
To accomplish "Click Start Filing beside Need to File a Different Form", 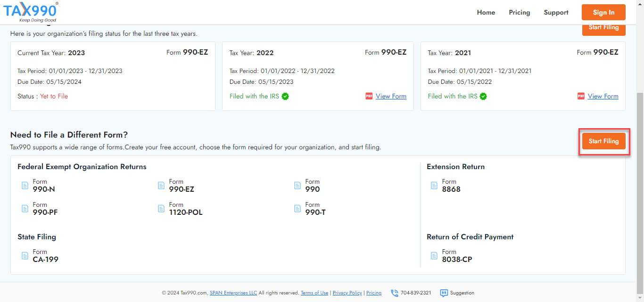I will 604,141.
